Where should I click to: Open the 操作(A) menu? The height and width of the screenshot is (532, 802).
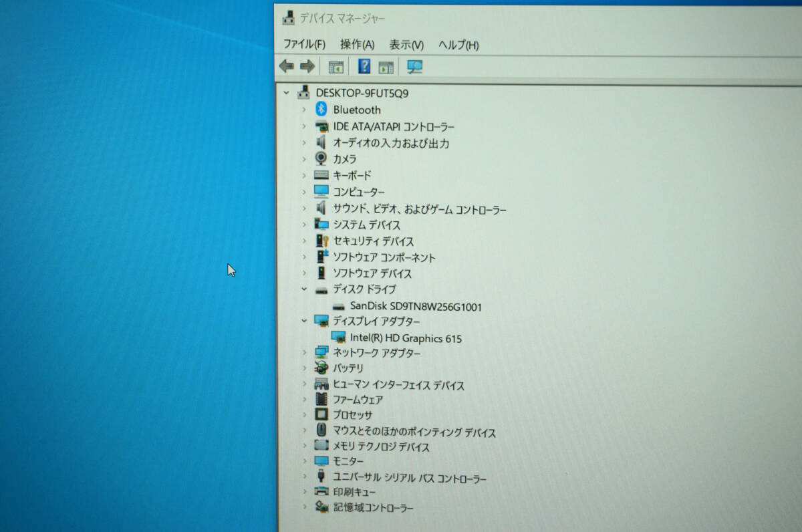tap(357, 44)
